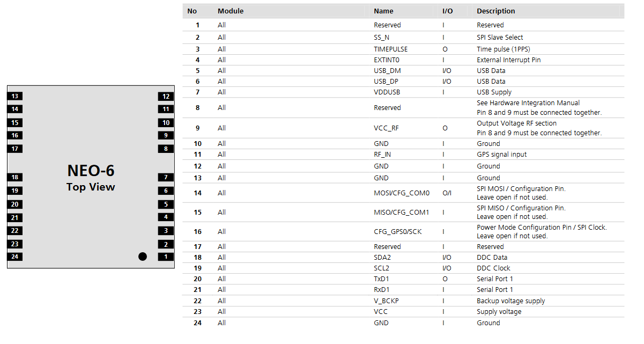Select the RF_IN name cell
Screen dimensions: 644x344
[x=383, y=155]
